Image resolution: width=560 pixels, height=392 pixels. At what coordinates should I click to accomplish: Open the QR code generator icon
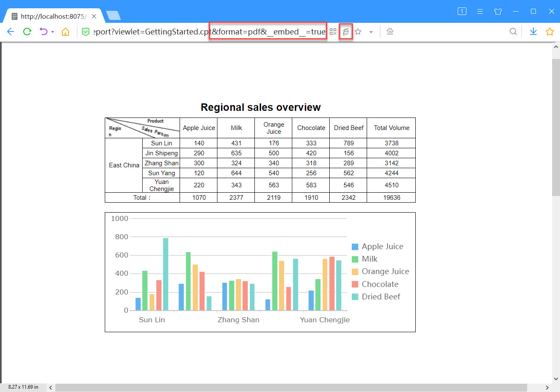click(x=333, y=31)
